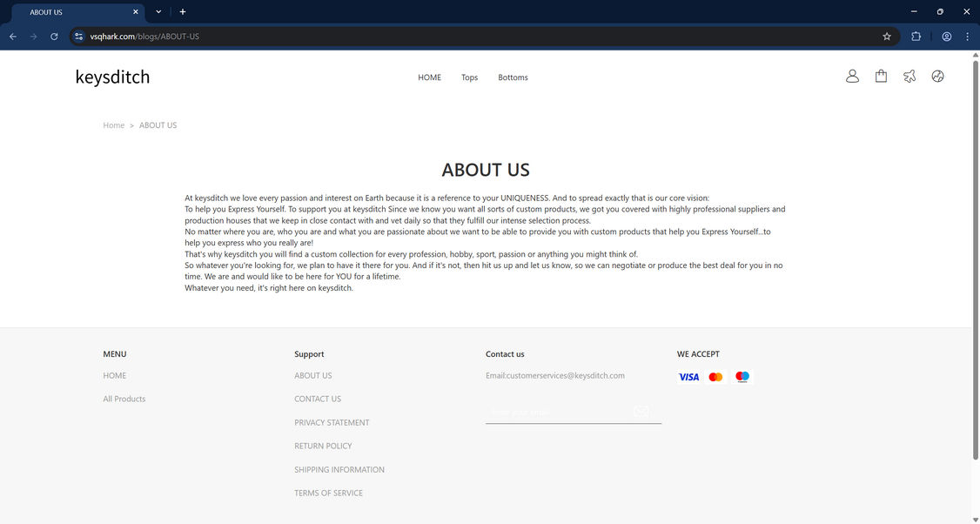Open the account profile icon
Image resolution: width=980 pixels, height=524 pixels.
point(852,77)
